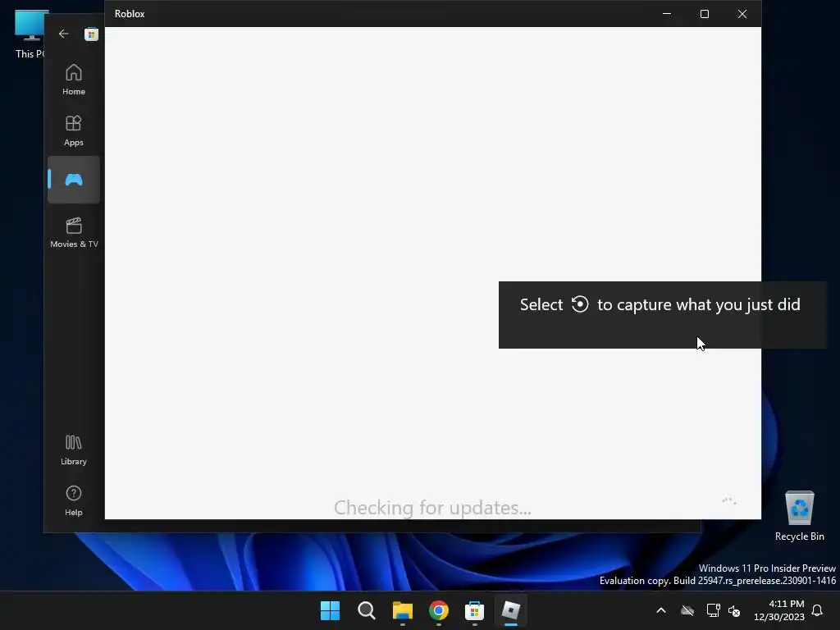The width and height of the screenshot is (840, 630).
Task: Switch to Microsoft Store on taskbar
Action: pos(475,610)
